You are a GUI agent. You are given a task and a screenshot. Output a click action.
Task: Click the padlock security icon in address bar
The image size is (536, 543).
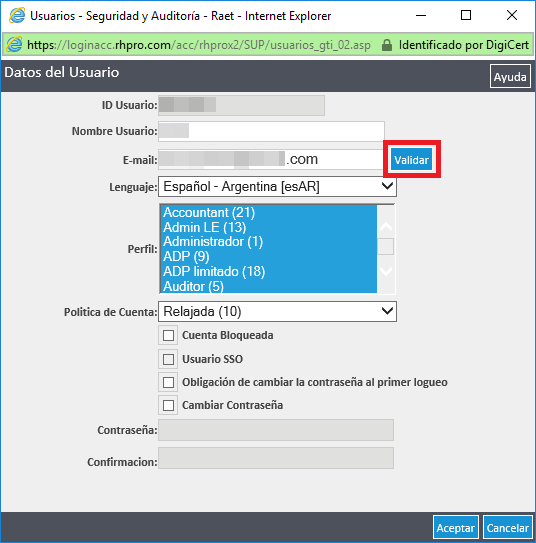386,45
